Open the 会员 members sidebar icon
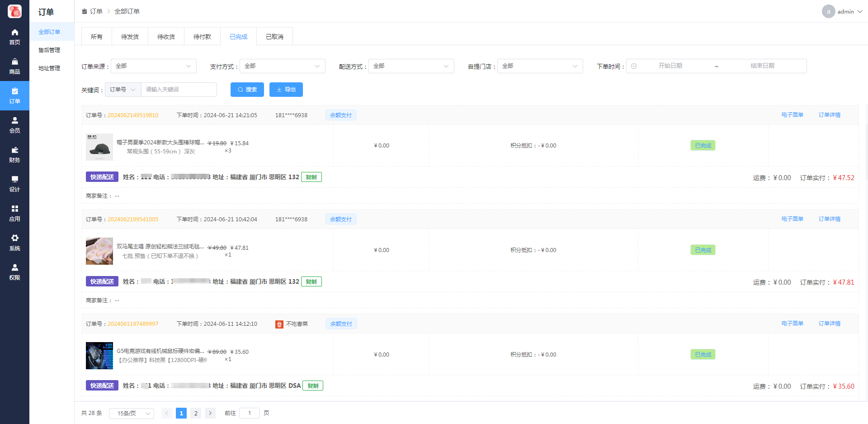The width and height of the screenshot is (868, 424). tap(14, 125)
